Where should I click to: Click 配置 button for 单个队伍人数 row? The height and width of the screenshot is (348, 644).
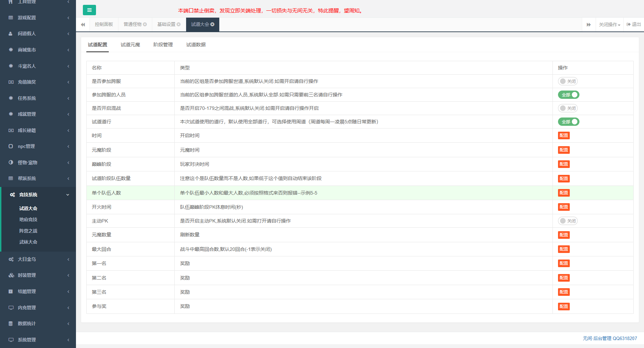click(x=564, y=193)
